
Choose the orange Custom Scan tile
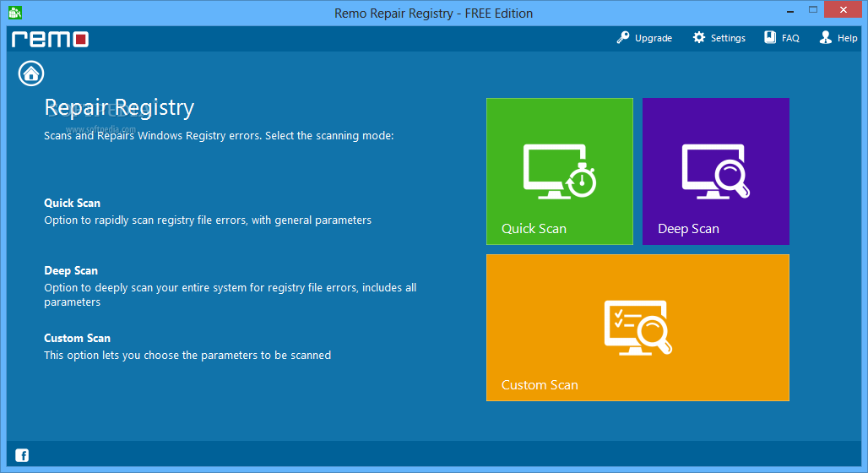coord(637,328)
